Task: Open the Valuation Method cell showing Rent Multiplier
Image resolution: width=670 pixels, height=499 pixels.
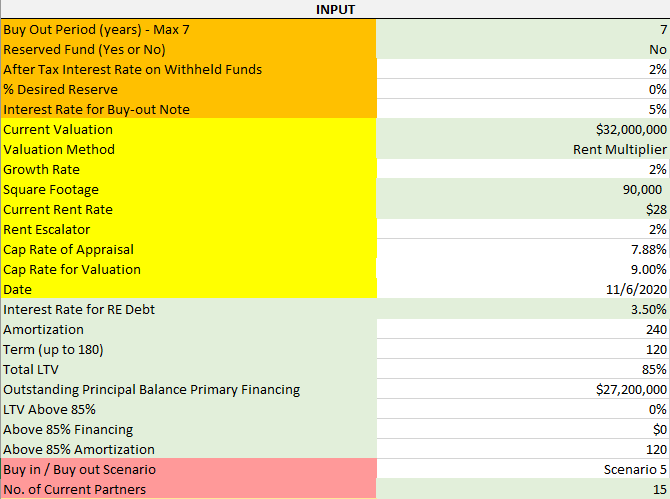Action: 523,150
